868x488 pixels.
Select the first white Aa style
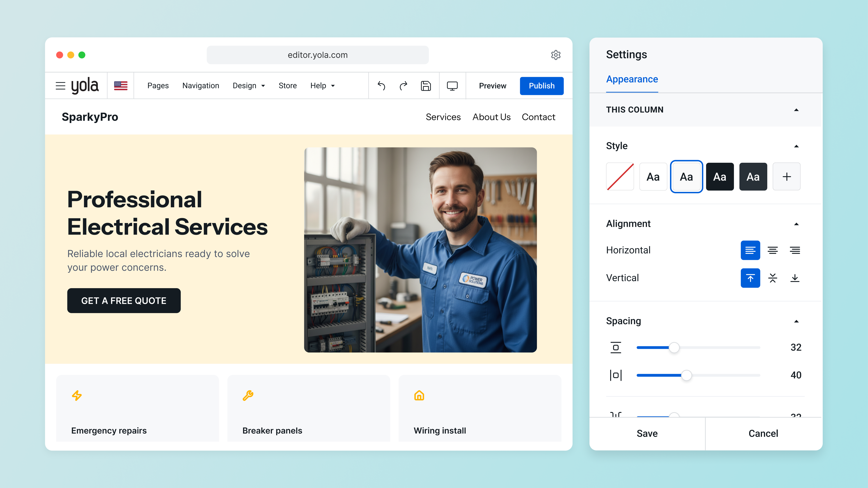coord(653,176)
